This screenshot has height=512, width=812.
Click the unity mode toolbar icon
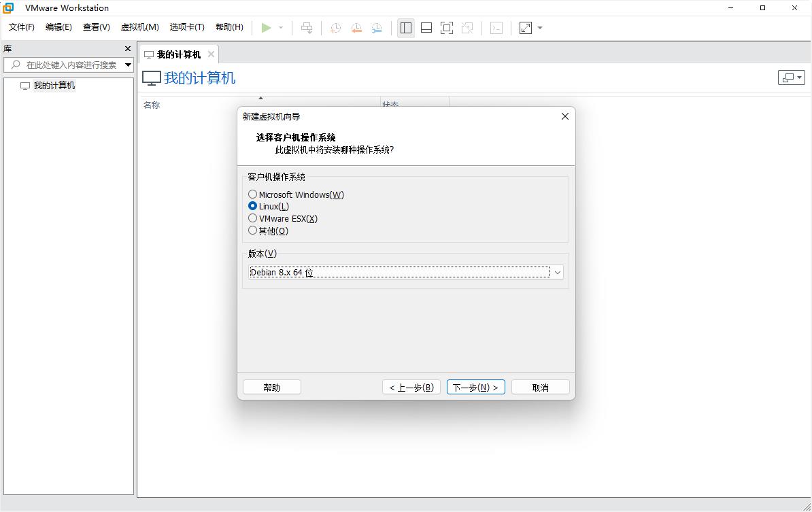click(467, 28)
